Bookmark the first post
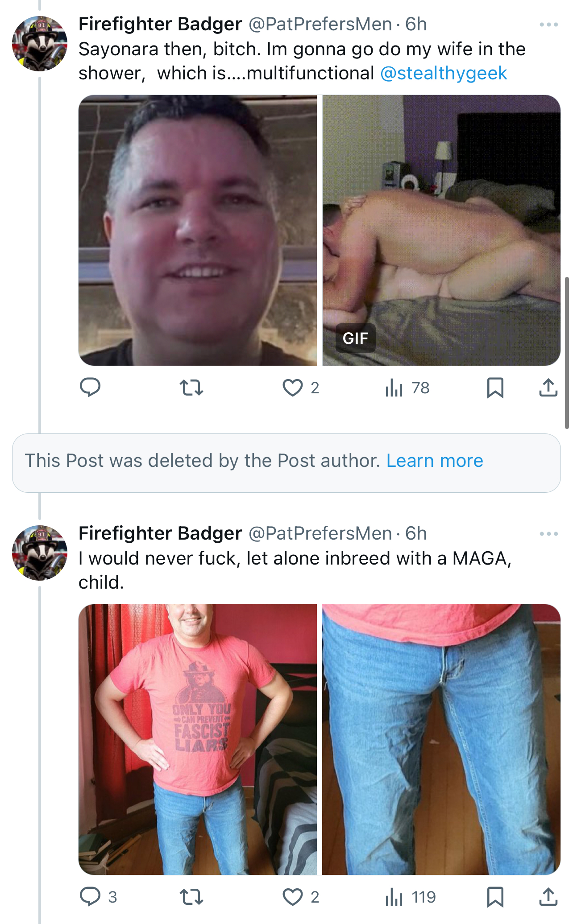The width and height of the screenshot is (573, 924). click(495, 388)
